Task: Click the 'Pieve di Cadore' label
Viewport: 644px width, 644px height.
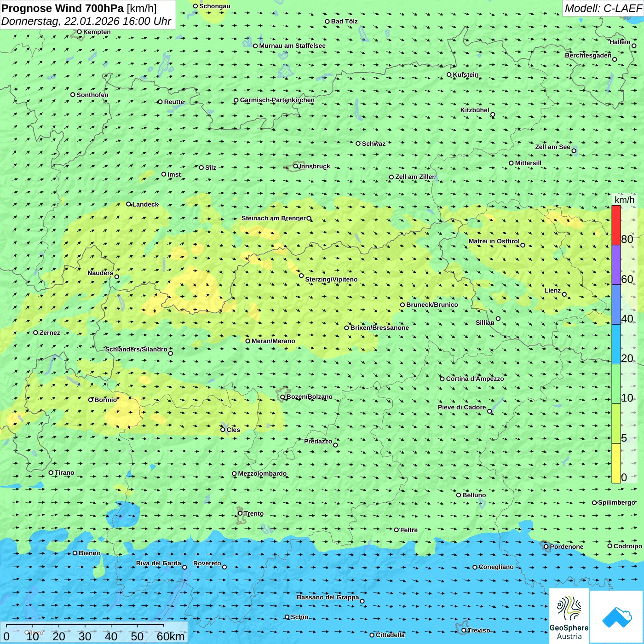Action: 462,407
